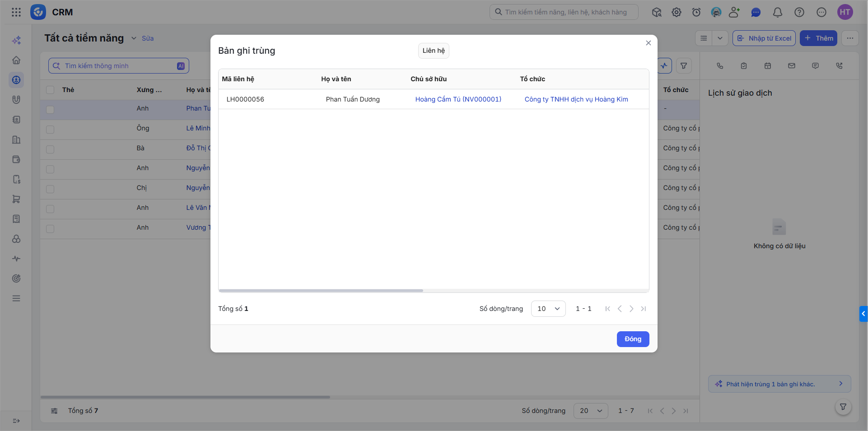Tick the checkbox for the Anh Lê Văn row
This screenshot has height=431, width=868.
pos(50,209)
